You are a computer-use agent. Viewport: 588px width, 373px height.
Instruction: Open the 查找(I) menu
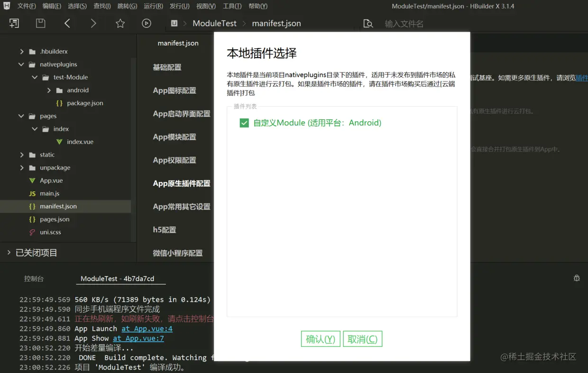(x=102, y=6)
